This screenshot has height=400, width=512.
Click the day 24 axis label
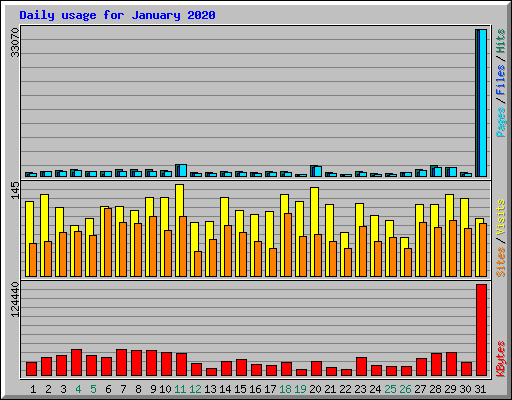[x=375, y=389]
